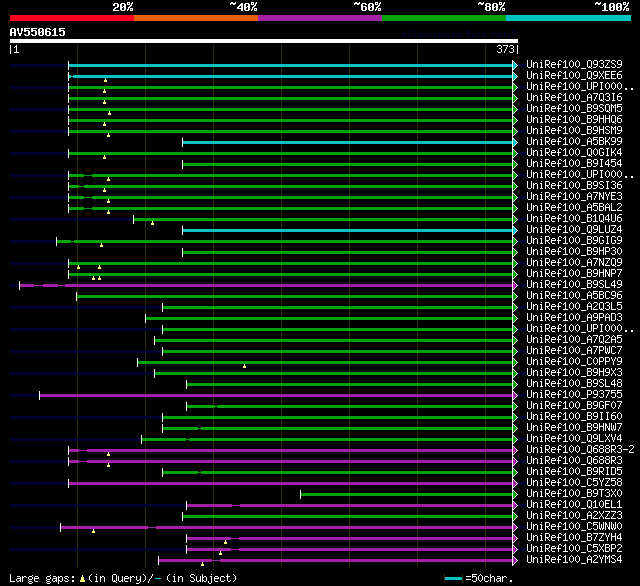Select the purple alignment bar of C5YZ58

[x=290, y=484]
